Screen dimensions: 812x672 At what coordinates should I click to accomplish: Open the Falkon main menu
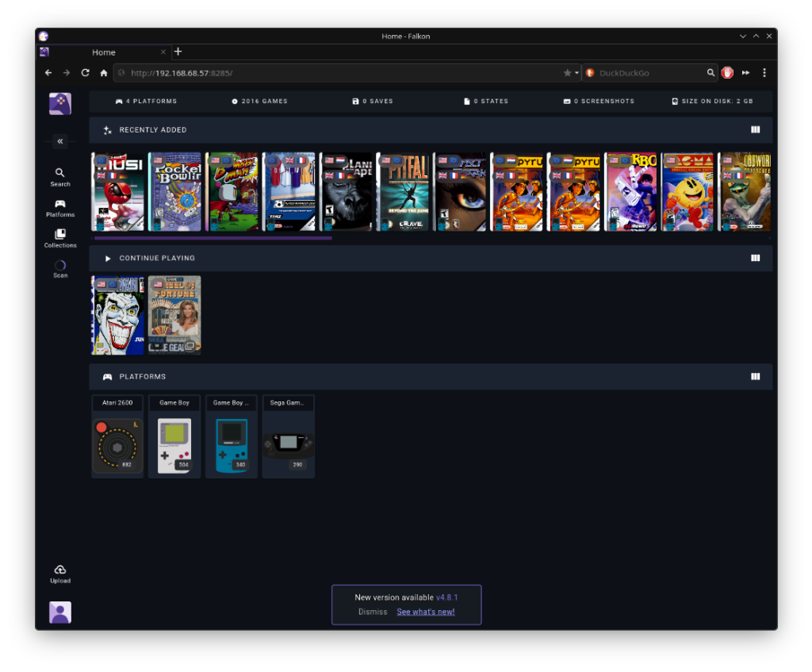click(764, 73)
